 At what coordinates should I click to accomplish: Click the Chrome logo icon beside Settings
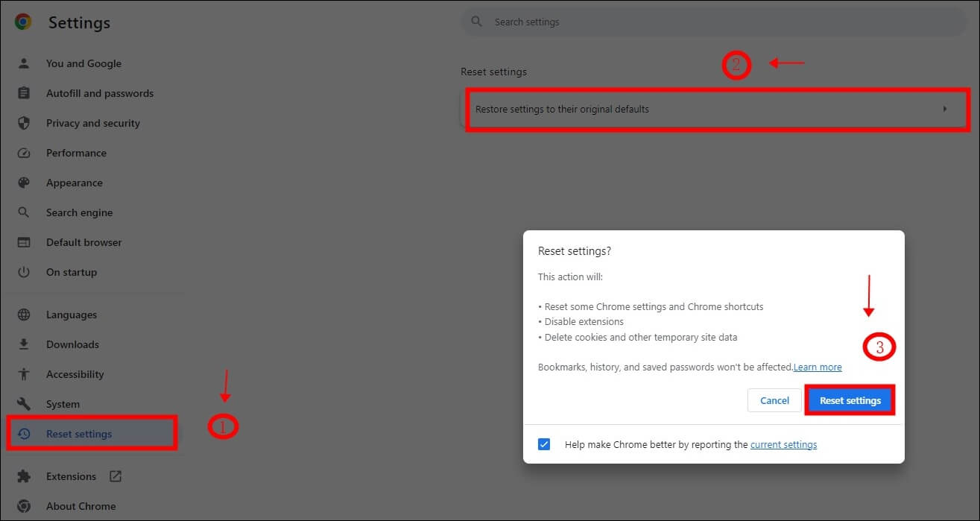(23, 22)
